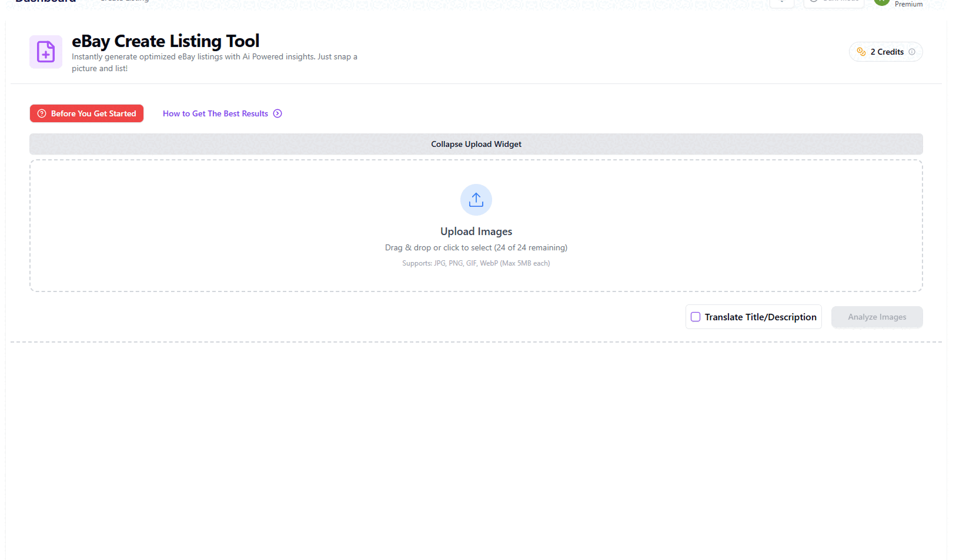Image resolution: width=956 pixels, height=560 pixels.
Task: Go to Dashboard in the top navigation
Action: pyautogui.click(x=45, y=2)
